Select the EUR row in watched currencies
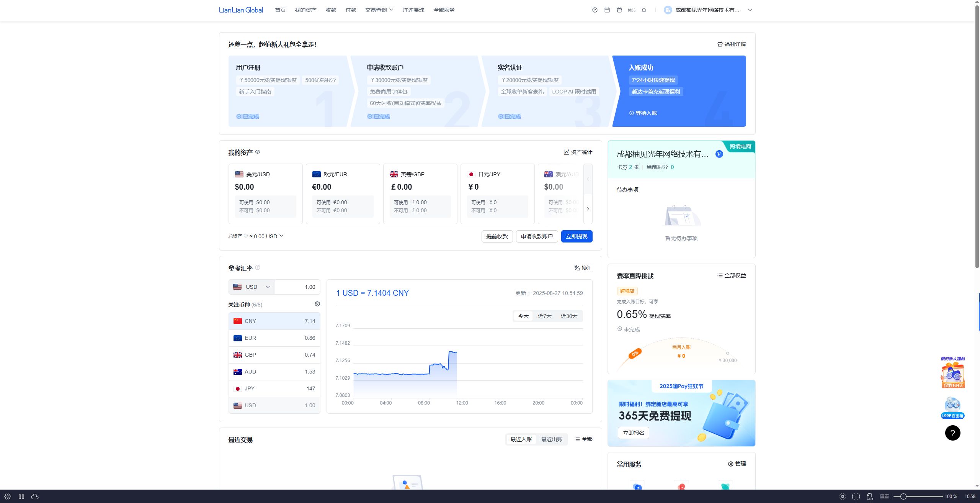980x503 pixels. pos(274,338)
